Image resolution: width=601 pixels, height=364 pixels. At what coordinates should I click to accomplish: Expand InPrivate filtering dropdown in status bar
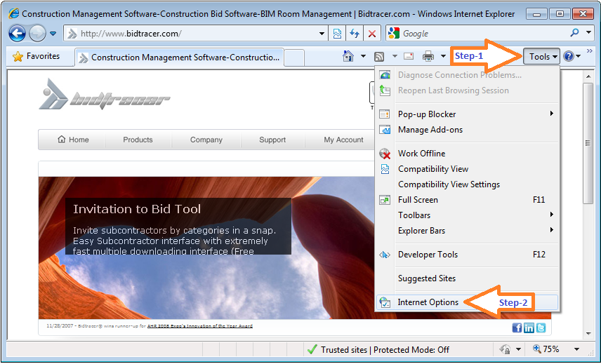(x=519, y=349)
